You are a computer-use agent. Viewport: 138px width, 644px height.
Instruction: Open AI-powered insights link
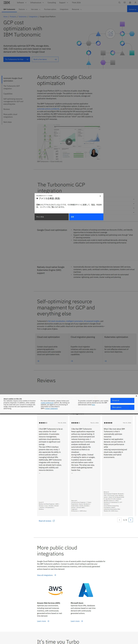92,321
